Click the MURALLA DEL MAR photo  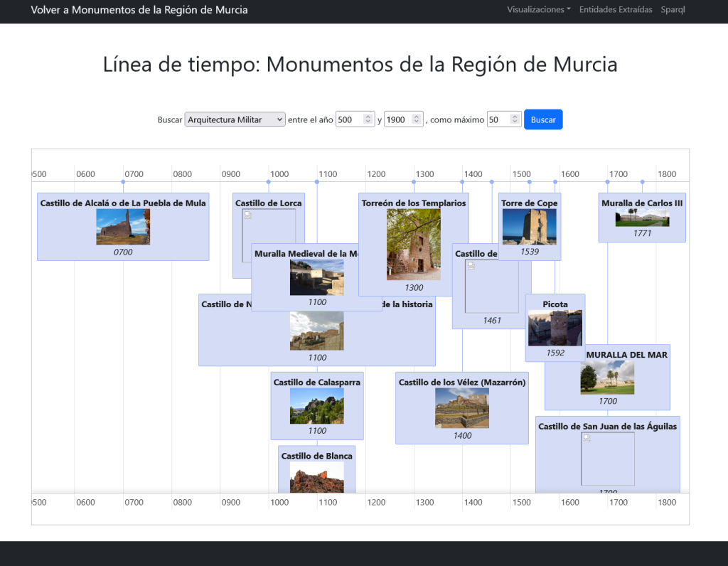pos(607,378)
